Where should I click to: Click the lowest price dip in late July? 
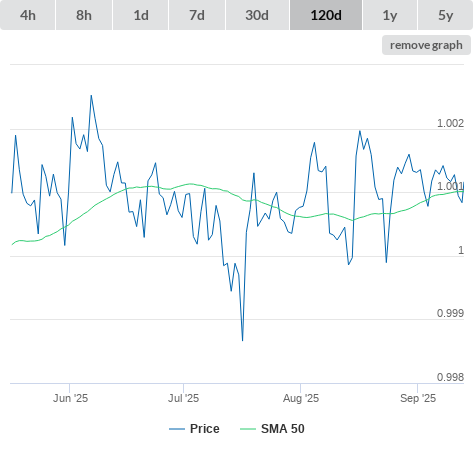242,340
